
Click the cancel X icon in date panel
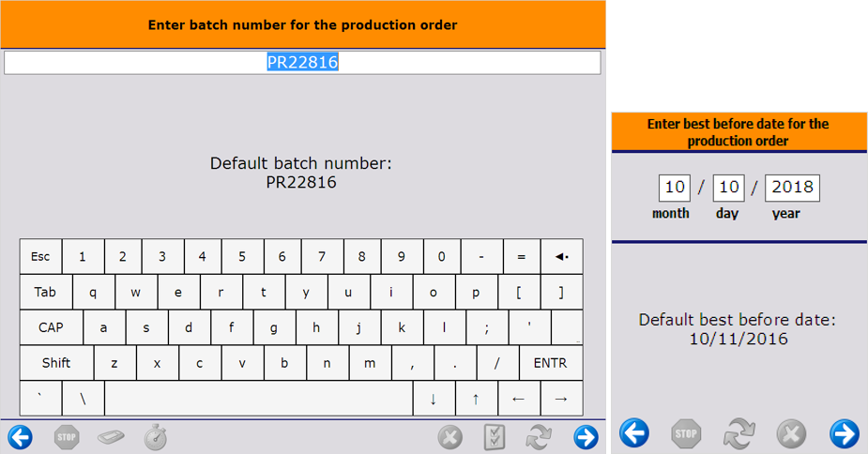791,433
